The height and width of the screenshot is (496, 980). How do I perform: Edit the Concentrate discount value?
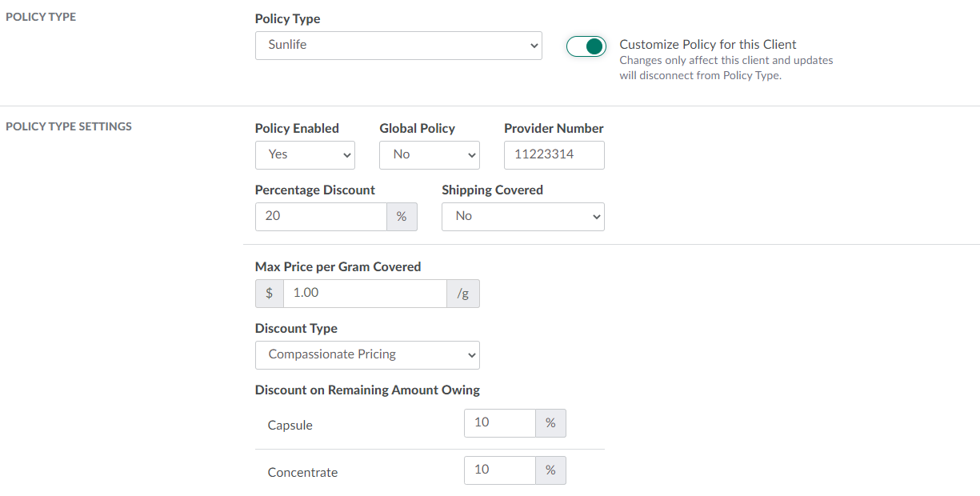click(499, 470)
